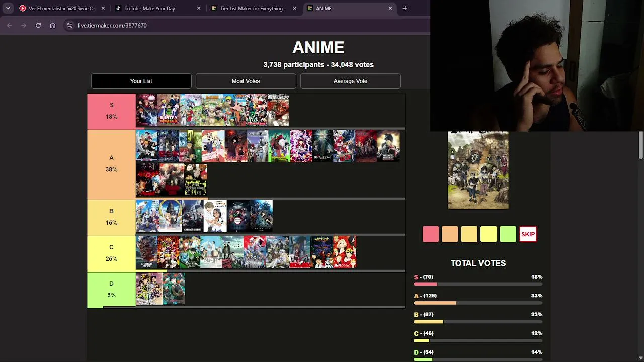Vote D tier with the green swatch
Screen dimensions: 644x362
(x=508, y=234)
